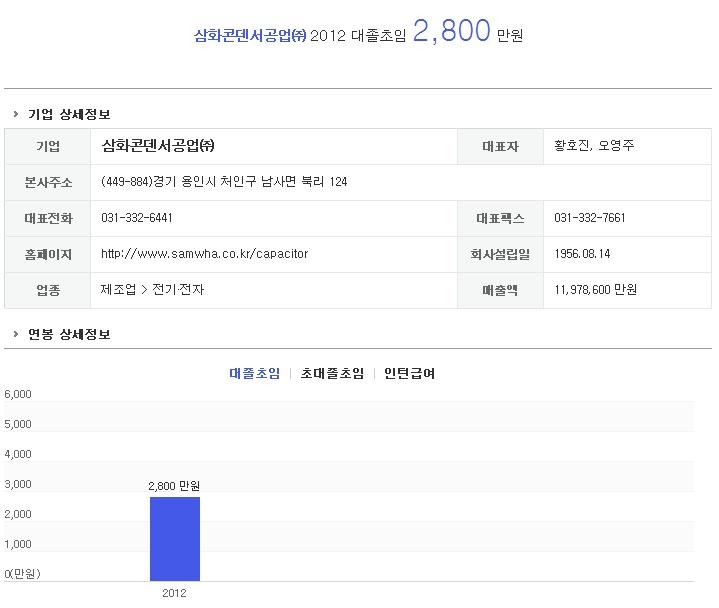Viewport: 719px width, 608px height.
Task: Click the 4,000 y-axis label
Action: point(18,454)
